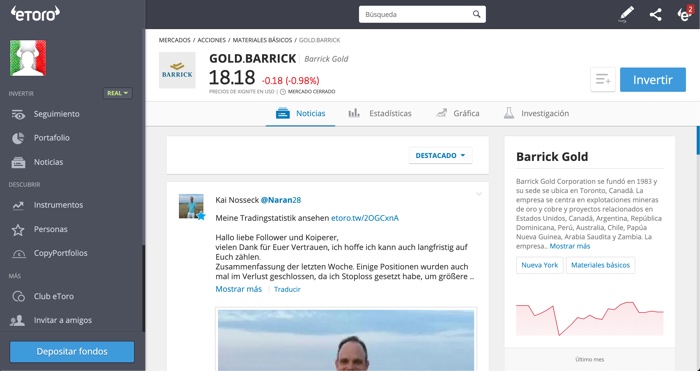Viewport: 700px width, 371px height.
Task: Click the share icon in top bar
Action: click(x=655, y=14)
